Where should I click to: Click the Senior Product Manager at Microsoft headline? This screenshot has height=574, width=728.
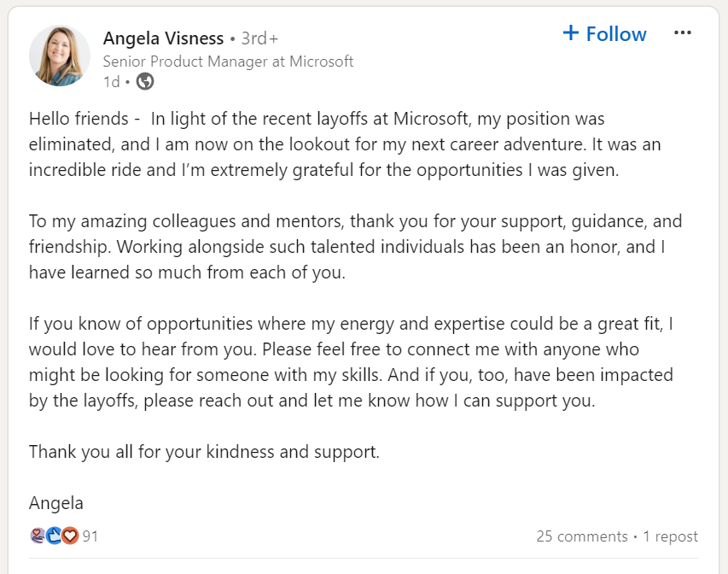click(x=228, y=61)
